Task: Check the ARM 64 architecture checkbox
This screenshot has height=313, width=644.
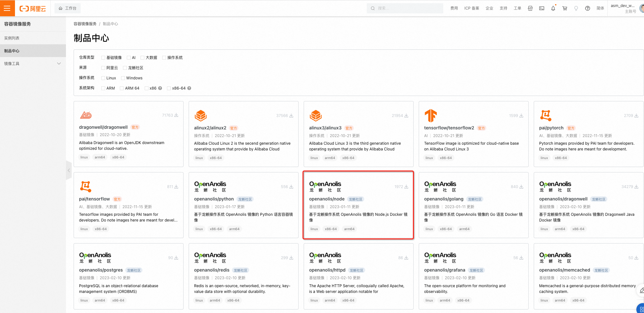Action: 122,88
